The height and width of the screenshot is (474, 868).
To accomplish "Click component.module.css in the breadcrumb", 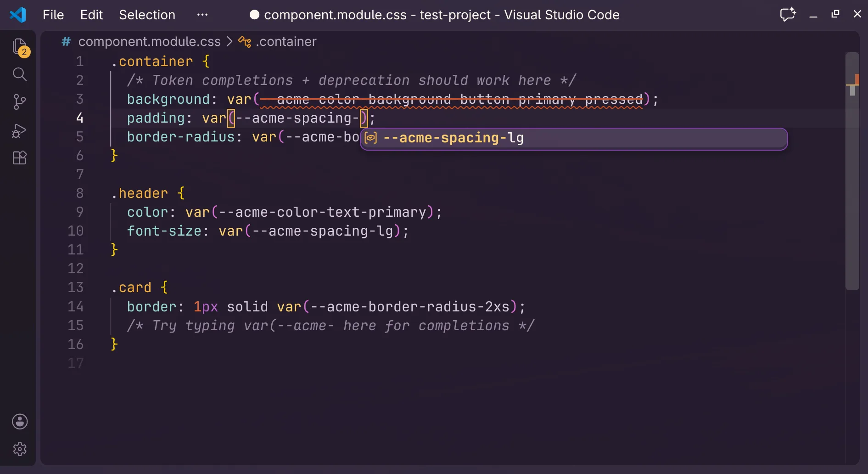I will (x=149, y=42).
